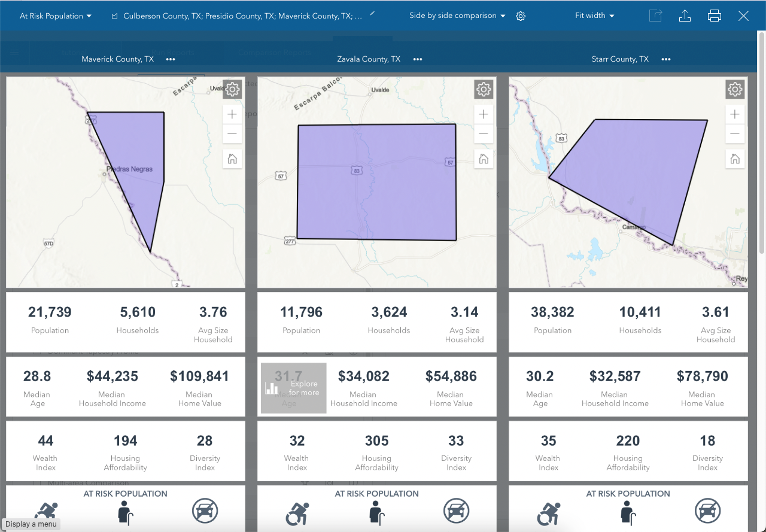Click Maverick housing affordability value 194
This screenshot has height=532, width=766.
point(125,441)
